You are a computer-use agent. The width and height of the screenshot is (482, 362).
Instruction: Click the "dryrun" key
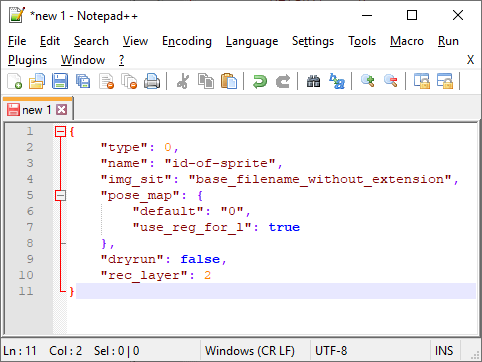click(x=132, y=259)
